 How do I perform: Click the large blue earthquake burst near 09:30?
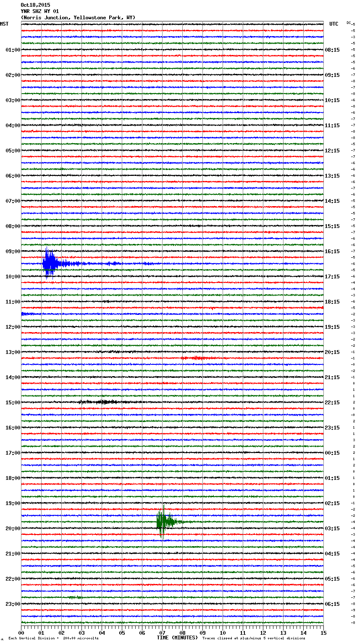50,264
